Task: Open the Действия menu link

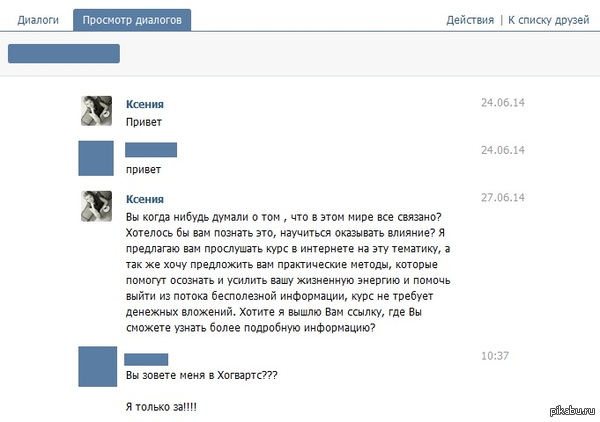Action: (470, 20)
